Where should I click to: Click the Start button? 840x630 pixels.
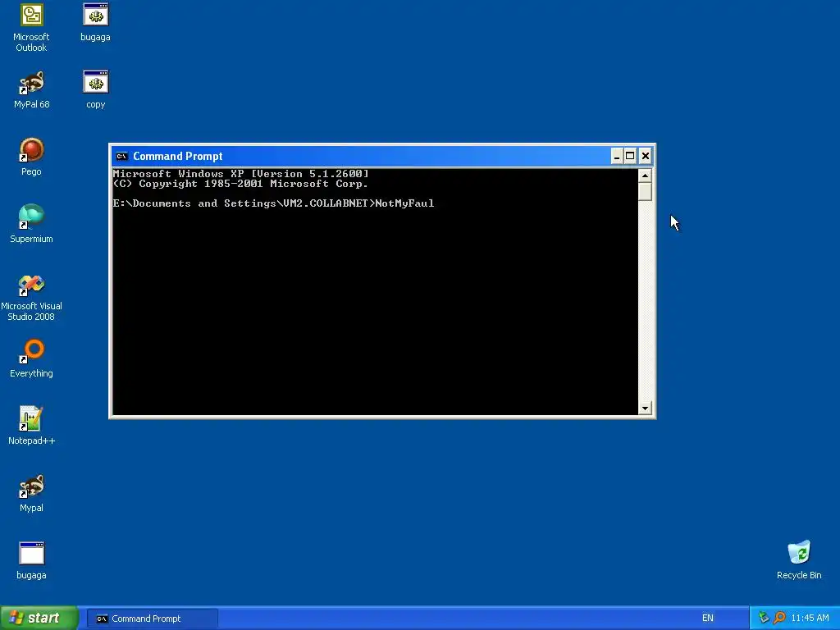tap(39, 618)
